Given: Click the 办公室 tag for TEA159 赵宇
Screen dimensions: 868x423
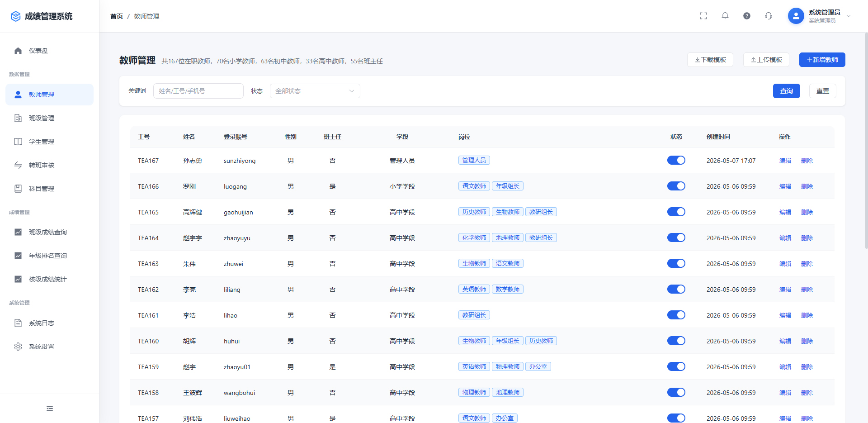Looking at the screenshot, I should pos(538,366).
